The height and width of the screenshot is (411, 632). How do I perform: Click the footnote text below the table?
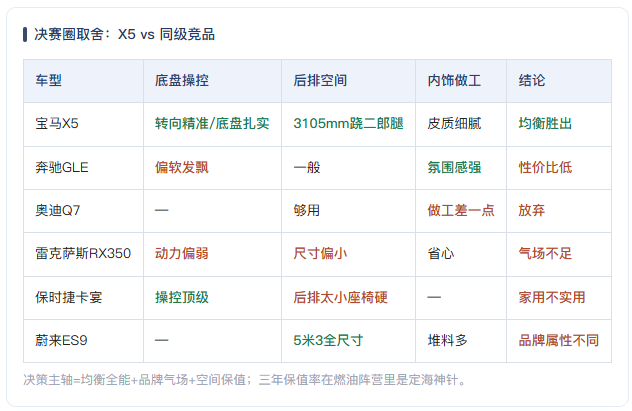(245, 380)
